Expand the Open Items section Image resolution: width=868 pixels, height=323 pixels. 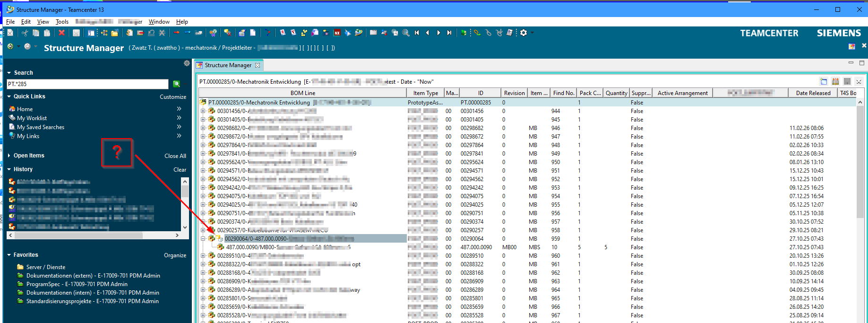click(x=9, y=156)
